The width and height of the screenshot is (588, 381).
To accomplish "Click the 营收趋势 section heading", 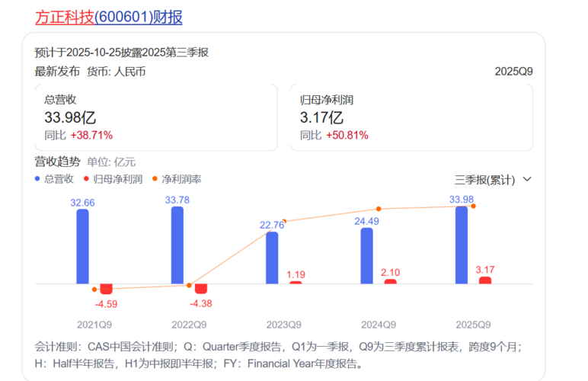I will pos(57,162).
